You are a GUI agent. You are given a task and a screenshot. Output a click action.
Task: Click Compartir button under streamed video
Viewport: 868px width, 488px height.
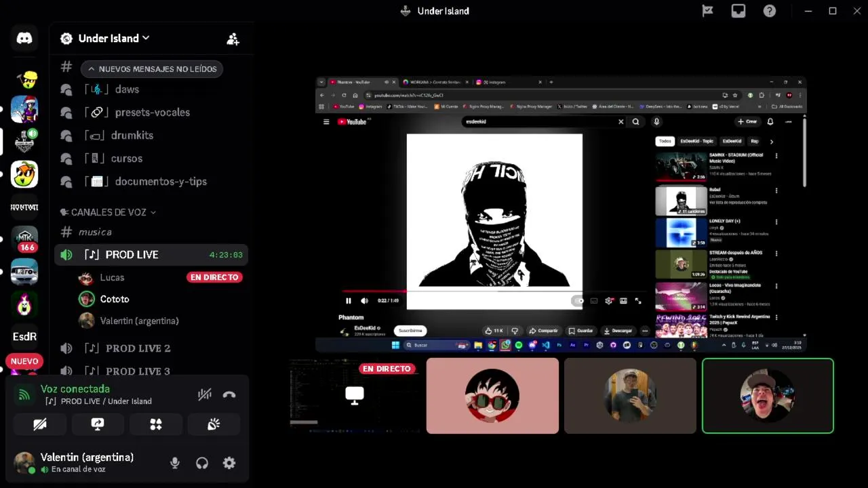pyautogui.click(x=543, y=331)
